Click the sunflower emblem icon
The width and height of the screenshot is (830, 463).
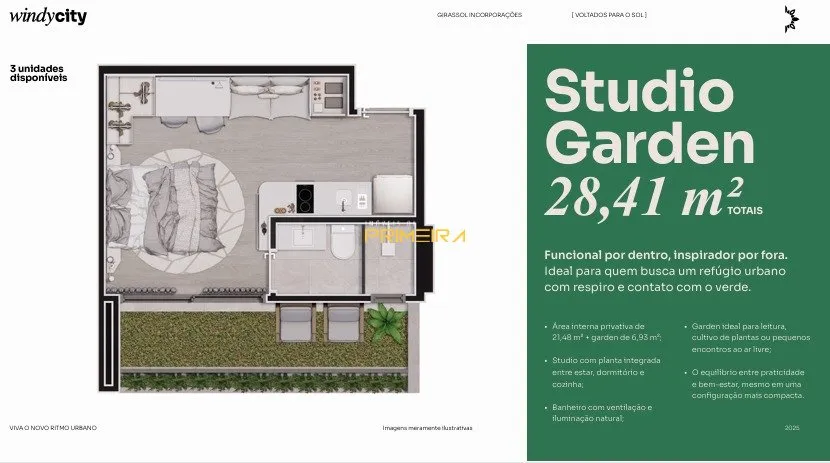click(791, 19)
